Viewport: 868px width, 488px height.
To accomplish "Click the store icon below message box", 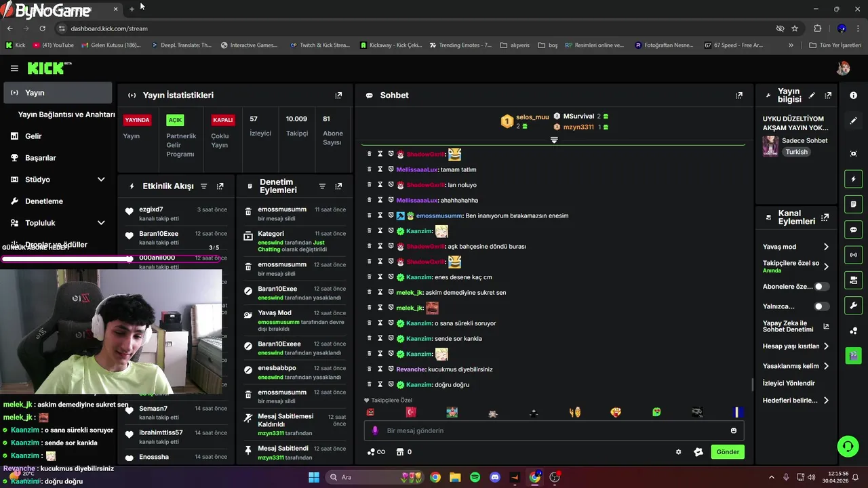I will (400, 452).
